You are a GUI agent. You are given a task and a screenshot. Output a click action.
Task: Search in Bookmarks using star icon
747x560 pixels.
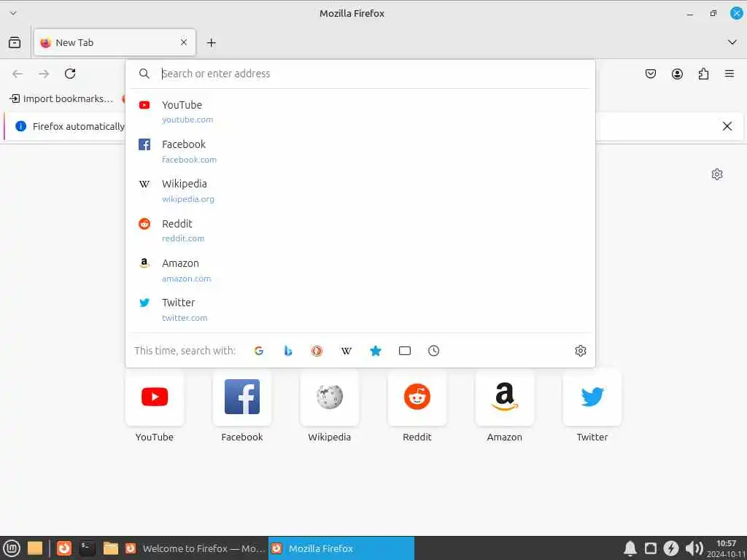click(376, 351)
